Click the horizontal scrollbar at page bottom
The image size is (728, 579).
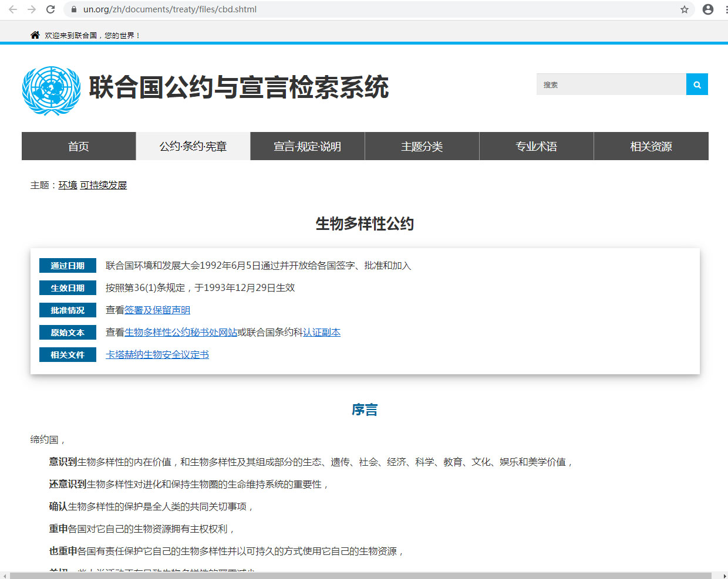(x=360, y=575)
